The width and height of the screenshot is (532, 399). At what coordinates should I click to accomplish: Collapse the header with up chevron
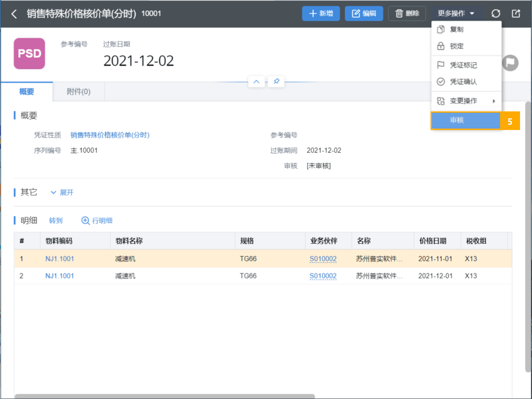[256, 81]
